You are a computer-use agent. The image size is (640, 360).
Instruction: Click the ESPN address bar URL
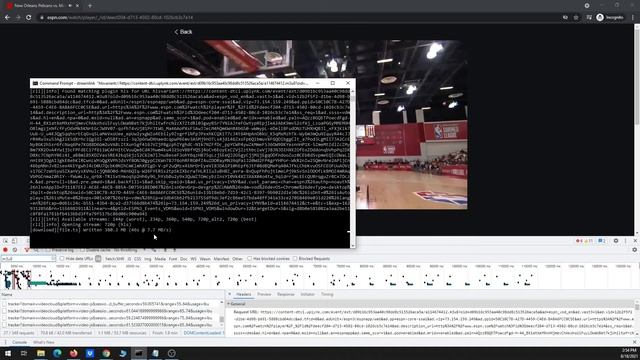coord(120,18)
